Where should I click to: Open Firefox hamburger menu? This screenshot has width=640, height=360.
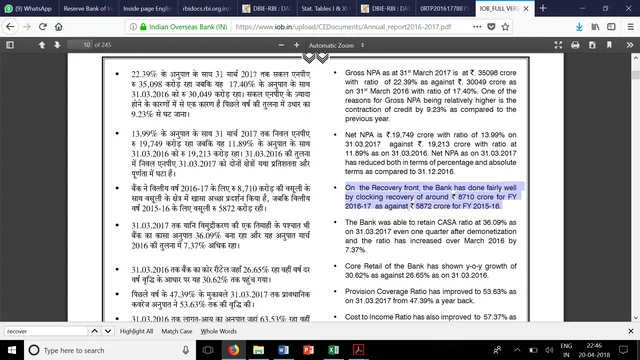point(631,27)
